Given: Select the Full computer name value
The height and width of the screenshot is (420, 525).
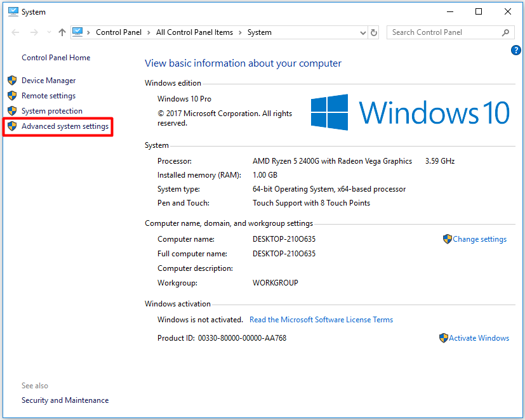Looking at the screenshot, I should pos(284,254).
